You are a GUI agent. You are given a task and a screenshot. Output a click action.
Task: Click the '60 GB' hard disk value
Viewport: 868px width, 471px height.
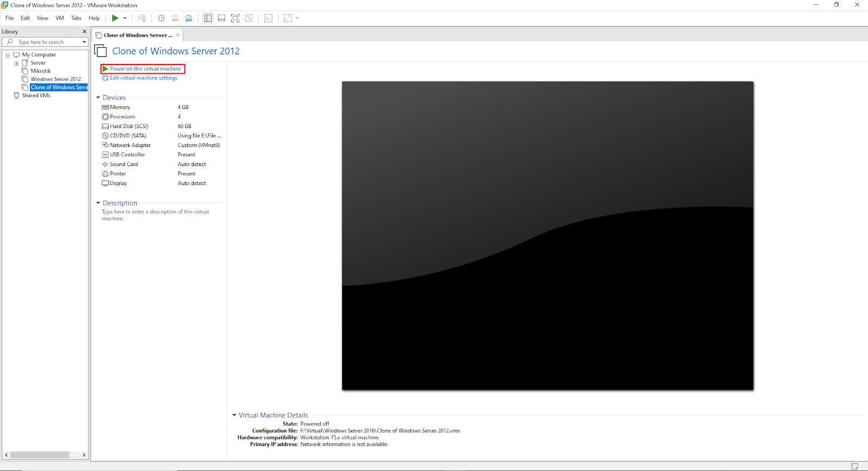tap(184, 126)
